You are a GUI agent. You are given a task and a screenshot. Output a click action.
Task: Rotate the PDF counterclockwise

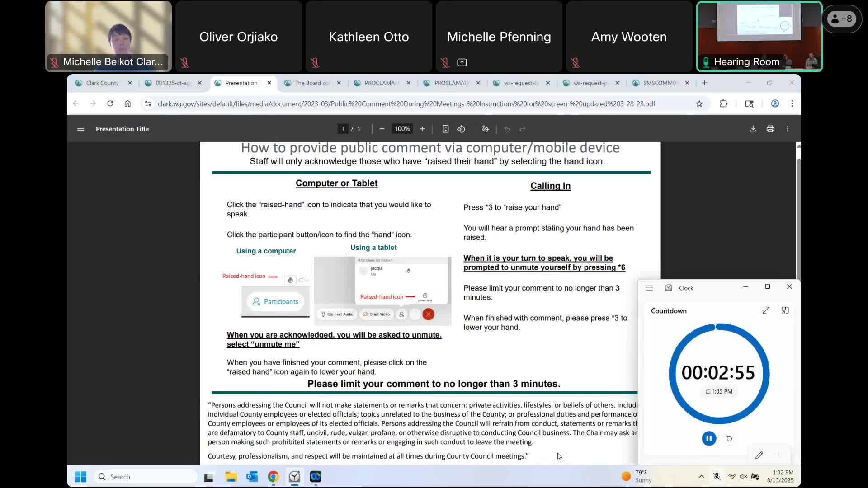pos(461,129)
